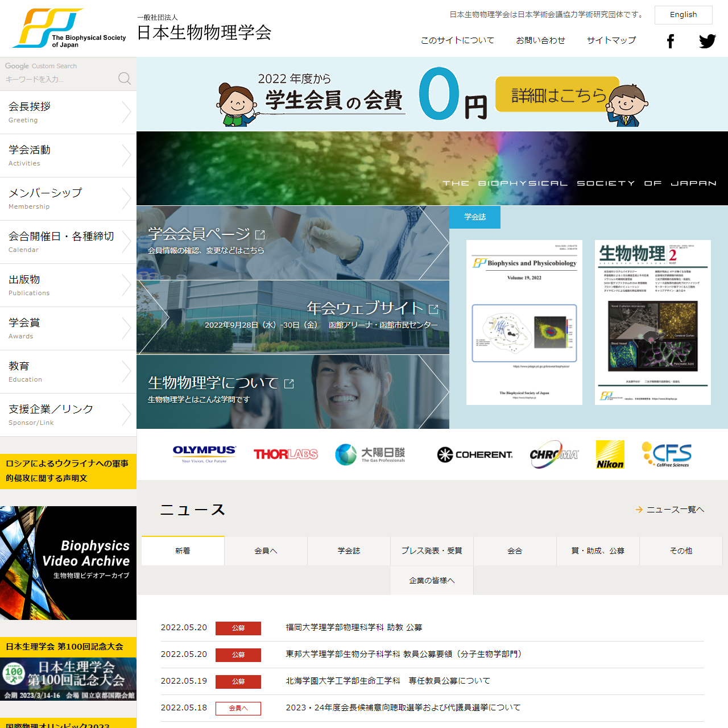728x728 pixels.
Task: Open the Twitter bird icon
Action: tap(707, 41)
